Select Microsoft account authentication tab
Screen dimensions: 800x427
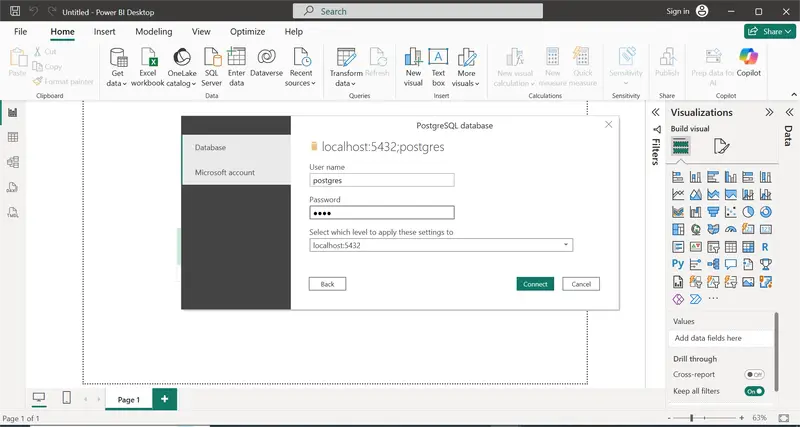[236, 172]
